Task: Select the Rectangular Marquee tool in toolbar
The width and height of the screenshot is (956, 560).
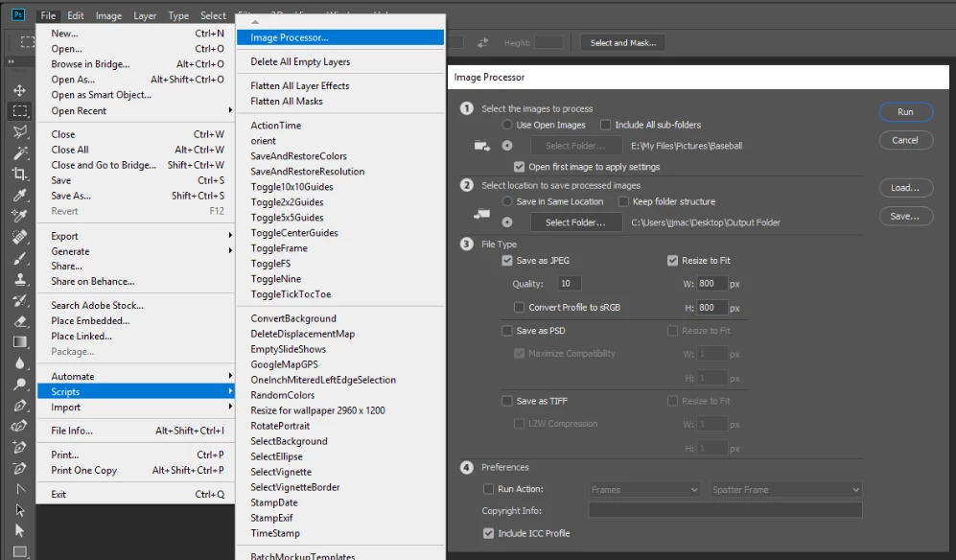Action: (19, 111)
